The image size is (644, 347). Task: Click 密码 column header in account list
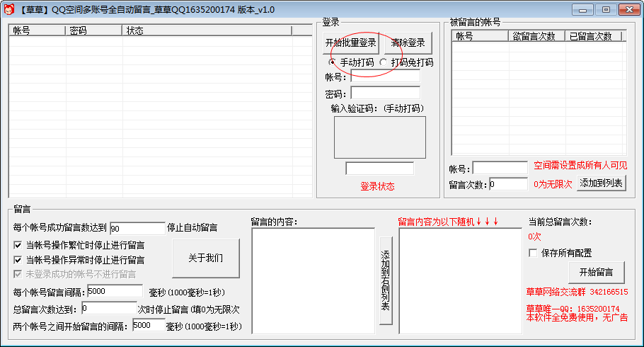(93, 30)
